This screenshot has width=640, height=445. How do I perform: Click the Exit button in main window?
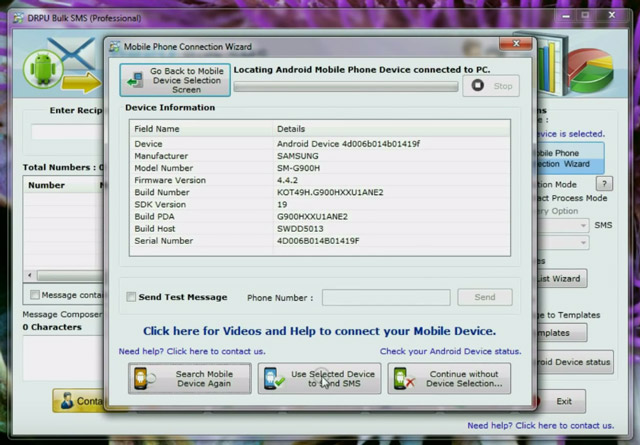pos(564,401)
